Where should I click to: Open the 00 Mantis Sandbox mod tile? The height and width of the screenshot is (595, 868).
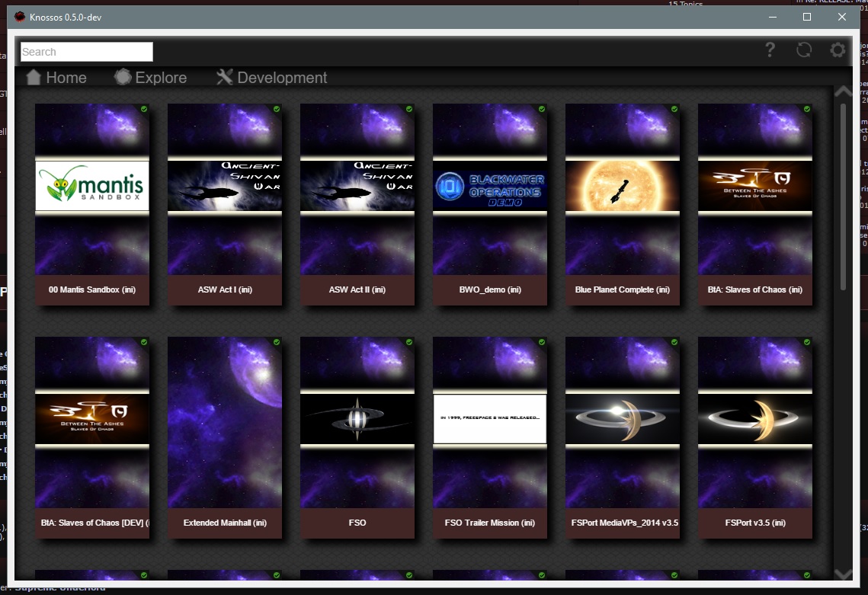92,204
